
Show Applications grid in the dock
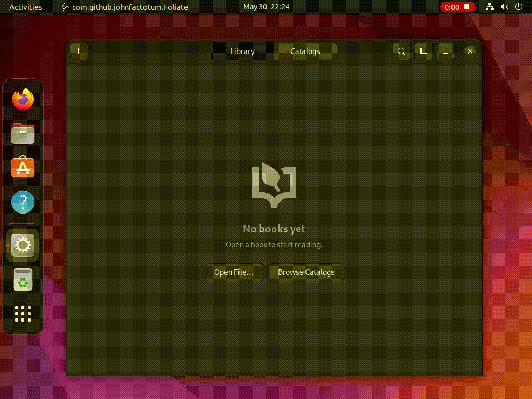(23, 314)
